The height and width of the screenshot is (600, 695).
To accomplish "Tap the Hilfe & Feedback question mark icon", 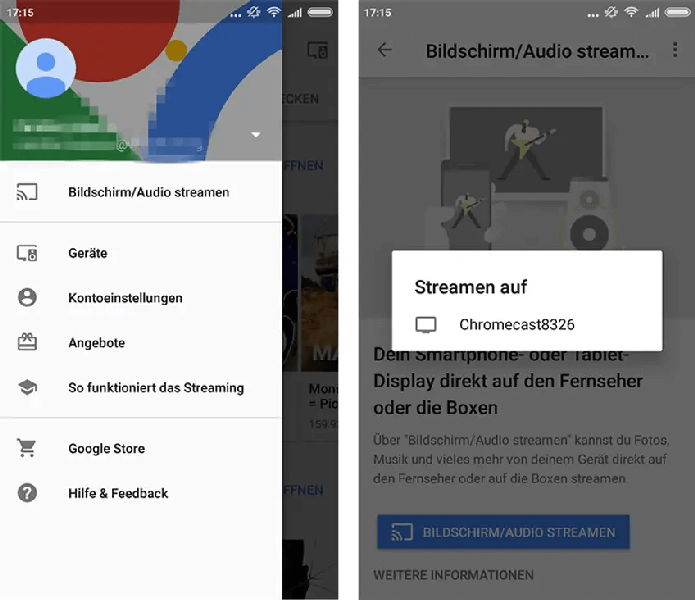I will point(27,493).
